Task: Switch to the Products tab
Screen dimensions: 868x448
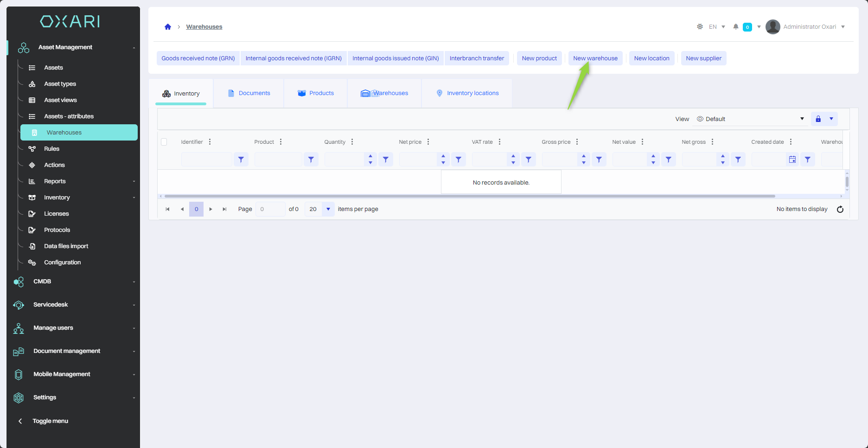Action: tap(316, 93)
